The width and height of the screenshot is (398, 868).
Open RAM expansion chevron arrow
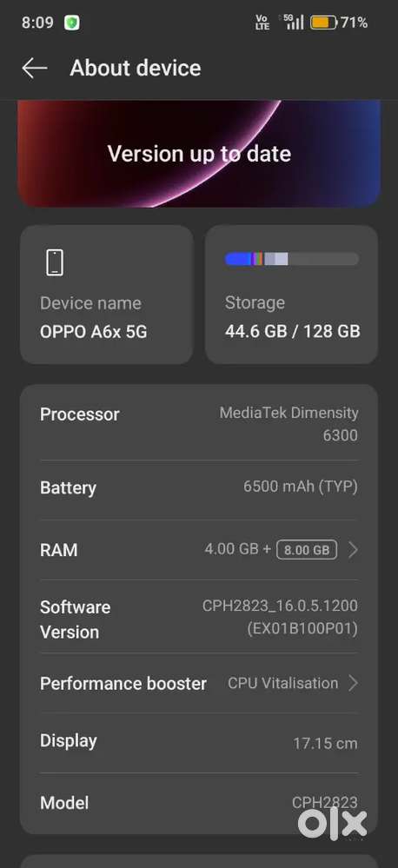[x=353, y=550]
